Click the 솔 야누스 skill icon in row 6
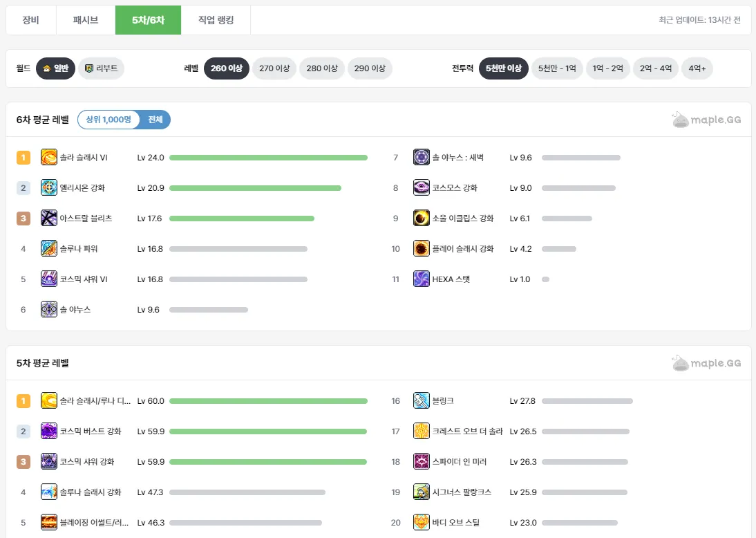The height and width of the screenshot is (538, 756). tap(48, 309)
